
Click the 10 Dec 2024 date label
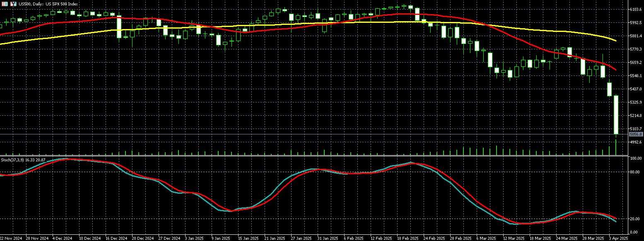click(89, 239)
